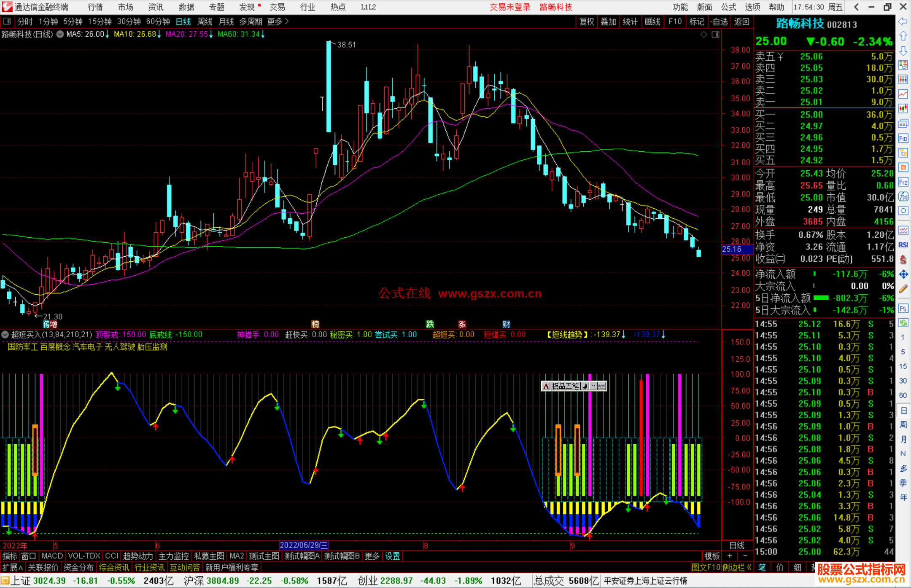Open the 资讯 menu item
Image resolution: width=911 pixels, height=588 pixels.
[x=156, y=7]
